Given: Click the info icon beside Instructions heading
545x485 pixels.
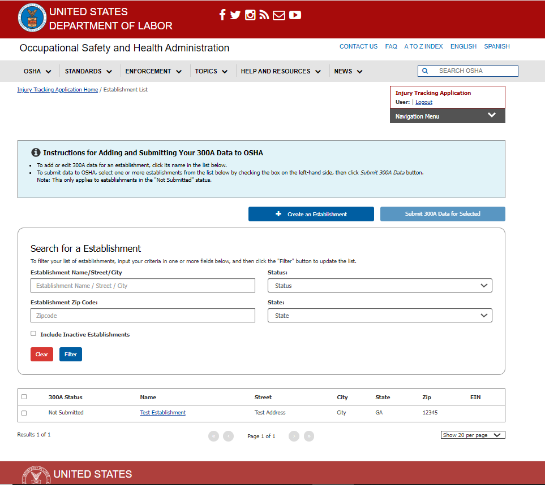Looking at the screenshot, I should (x=35, y=152).
